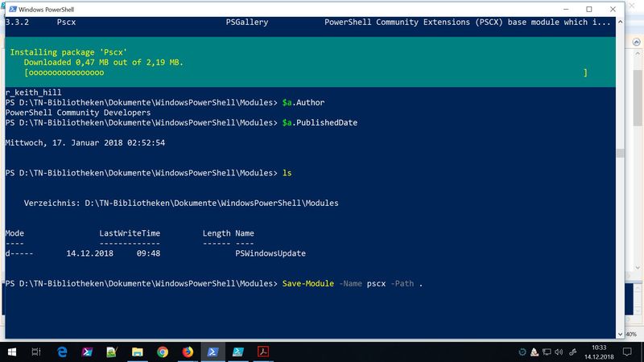Screen dimensions: 644x362
Task: Click 'Downloaded 0,47 MB out of 2,19 MB.' text
Action: click(104, 63)
